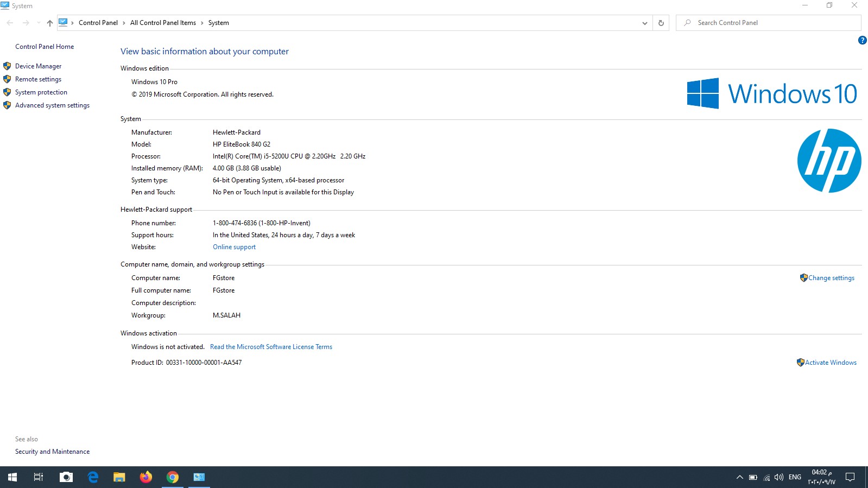Click the volume speaker icon

point(779,478)
